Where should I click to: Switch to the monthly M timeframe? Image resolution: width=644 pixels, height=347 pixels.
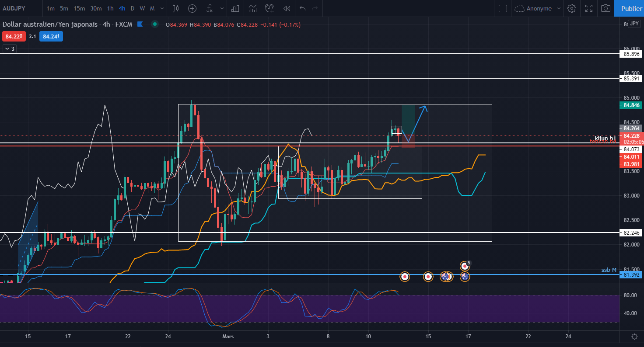click(152, 8)
